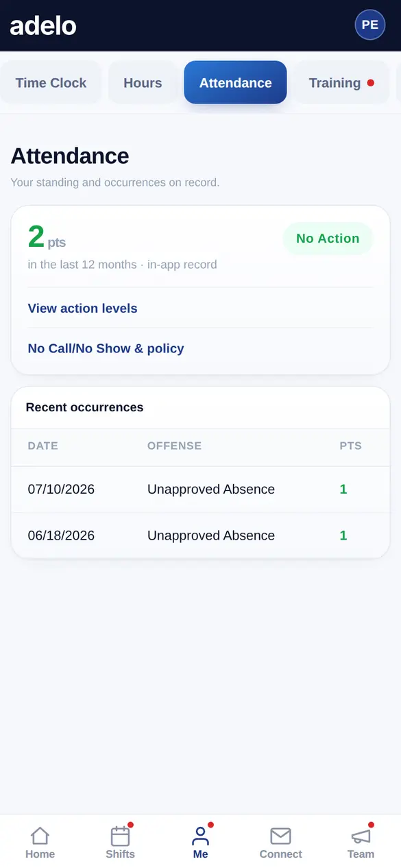
Task: Open the Shifts calendar icon
Action: pos(120,836)
